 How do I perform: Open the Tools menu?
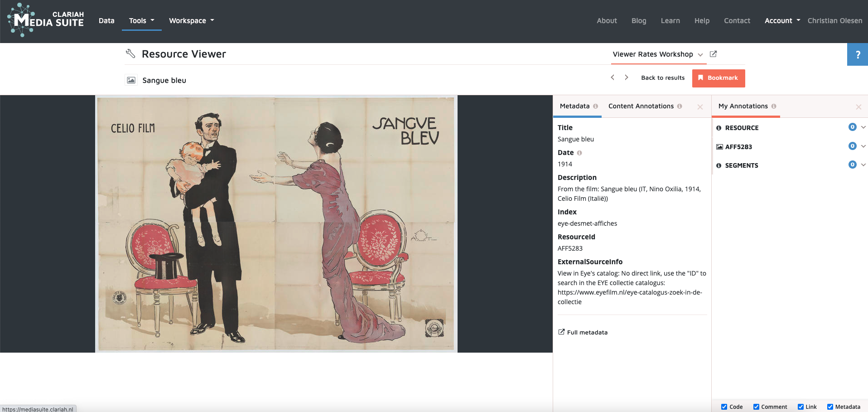(x=141, y=21)
